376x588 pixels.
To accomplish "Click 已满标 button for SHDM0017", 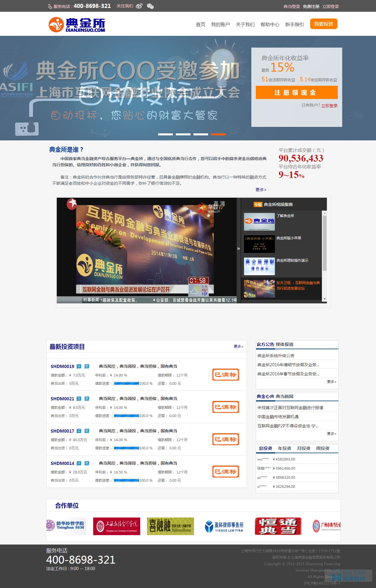I will click(226, 439).
